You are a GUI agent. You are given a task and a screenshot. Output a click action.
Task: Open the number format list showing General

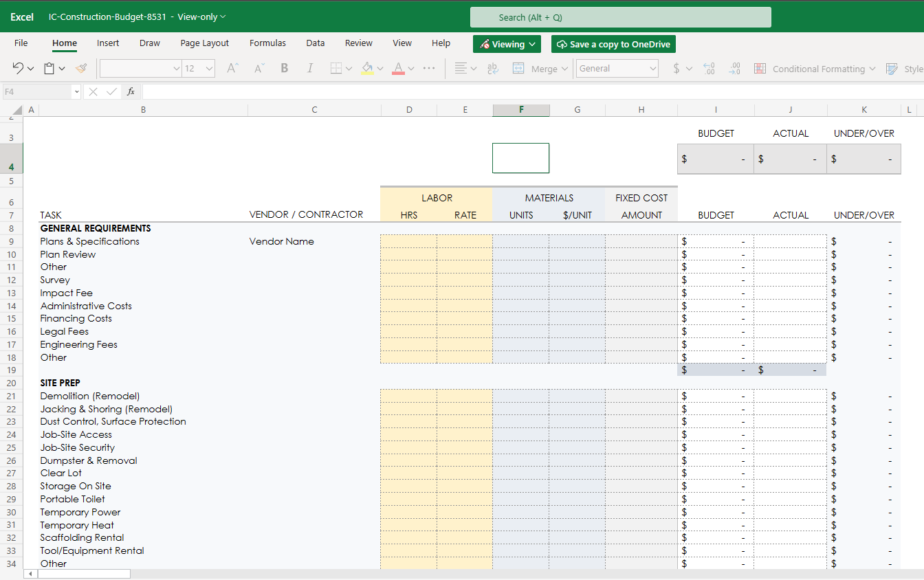click(x=617, y=68)
